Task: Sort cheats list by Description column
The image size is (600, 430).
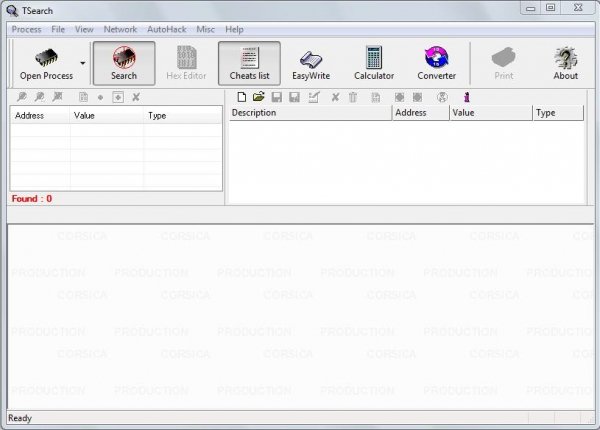Action: click(x=311, y=113)
